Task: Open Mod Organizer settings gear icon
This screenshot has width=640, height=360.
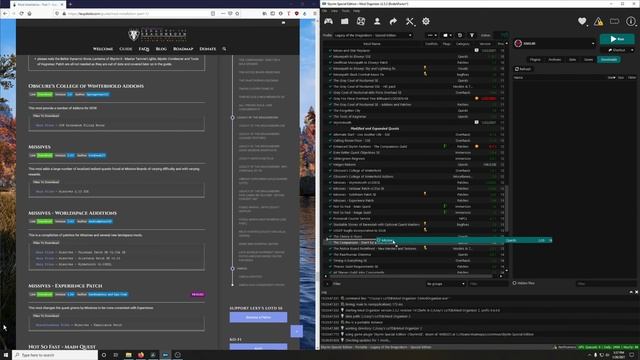Action: 426,21
